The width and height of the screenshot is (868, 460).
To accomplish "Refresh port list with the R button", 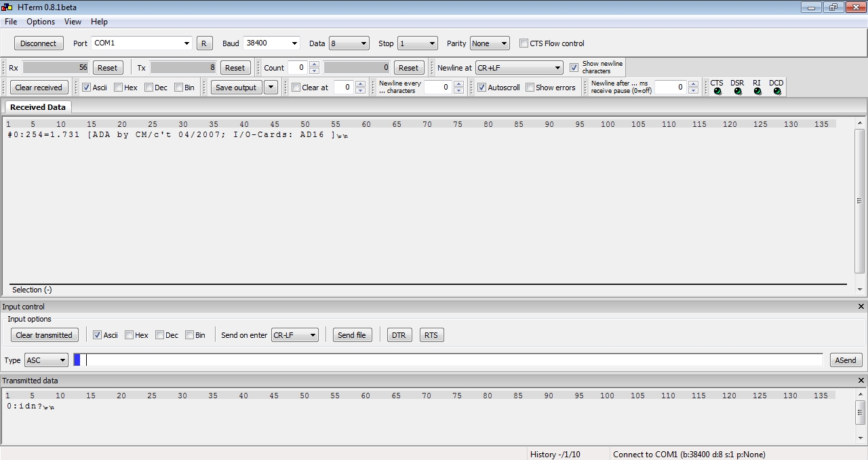I will (x=204, y=43).
